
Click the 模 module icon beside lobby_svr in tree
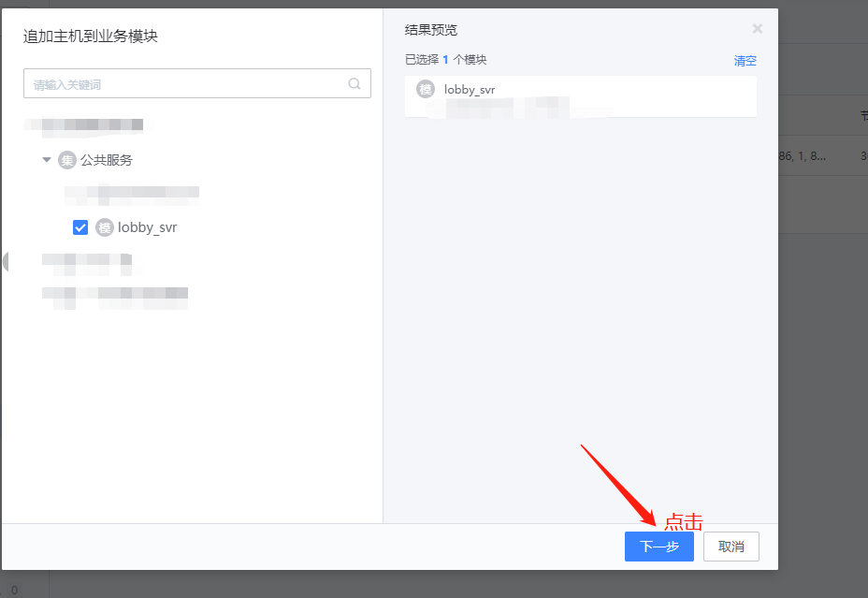[105, 226]
